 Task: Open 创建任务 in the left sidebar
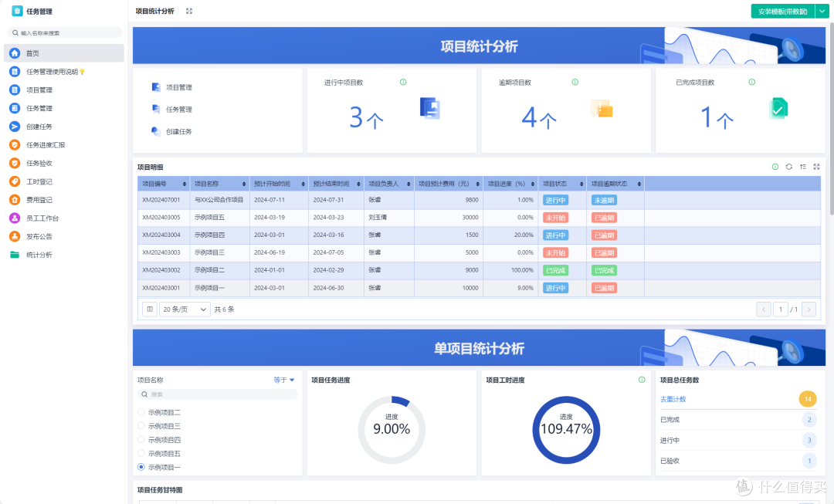pyautogui.click(x=39, y=127)
